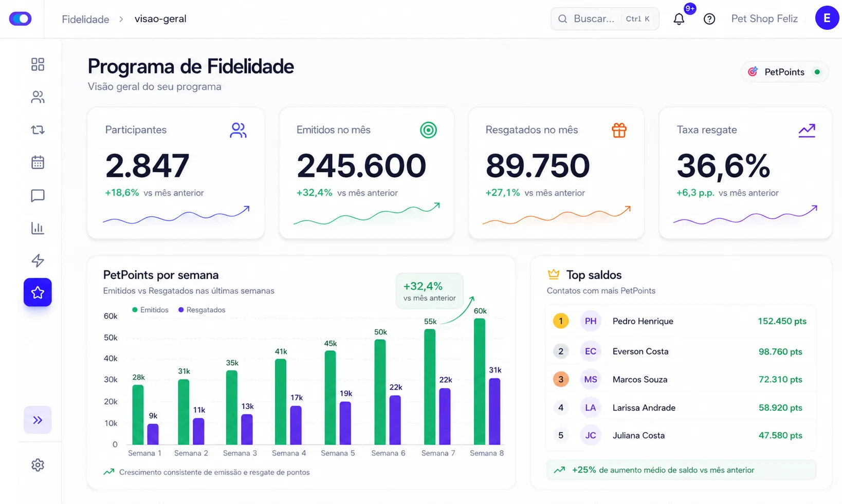Click the MS avatar initials
Screen dimensions: 842x504
pos(591,380)
